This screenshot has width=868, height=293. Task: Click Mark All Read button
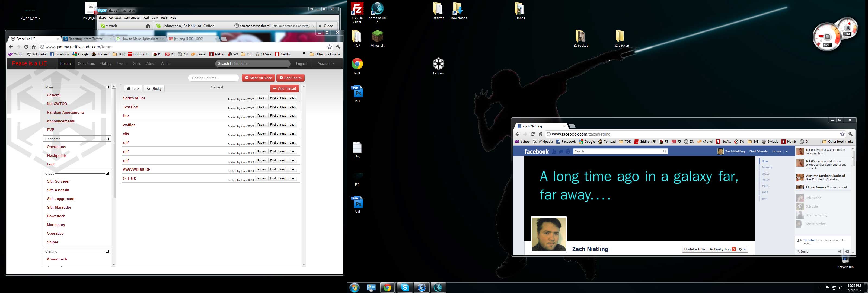[258, 78]
